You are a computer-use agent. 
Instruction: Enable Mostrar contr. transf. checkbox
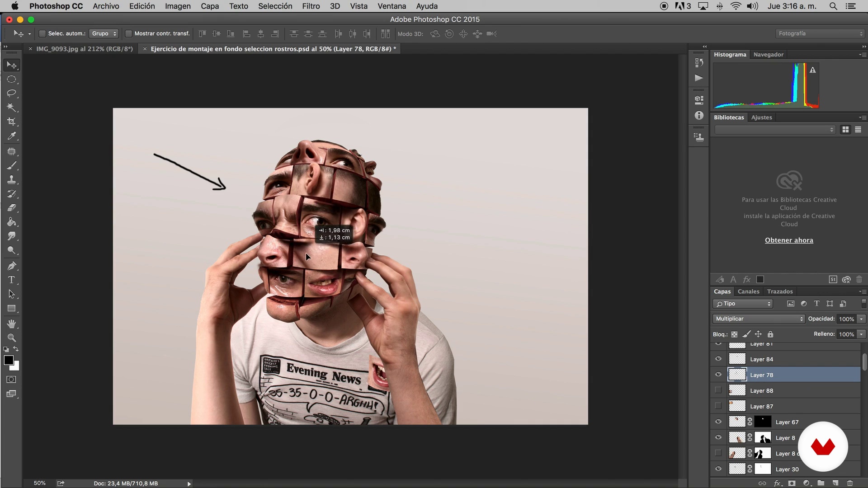[x=128, y=33]
